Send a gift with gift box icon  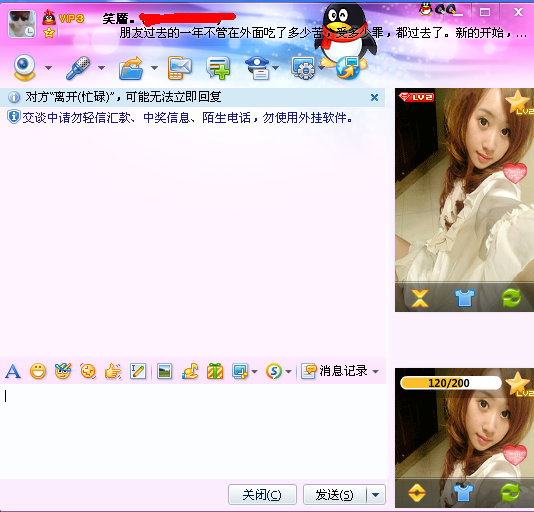point(215,371)
